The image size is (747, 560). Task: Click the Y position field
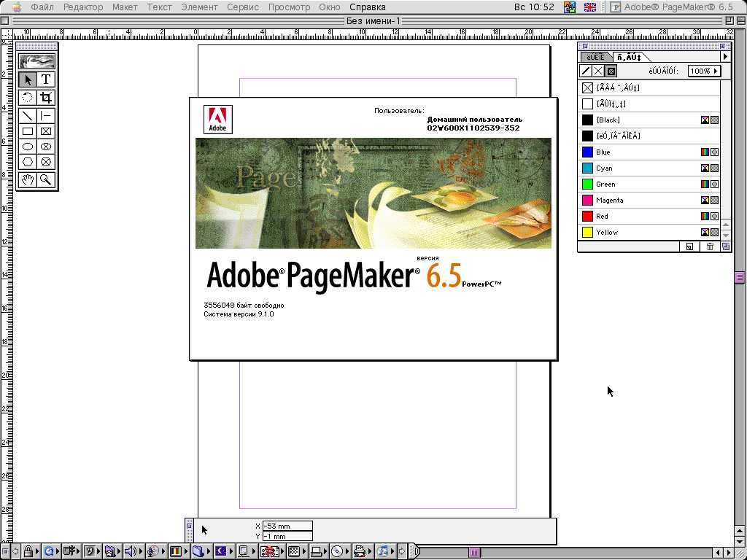pos(287,536)
